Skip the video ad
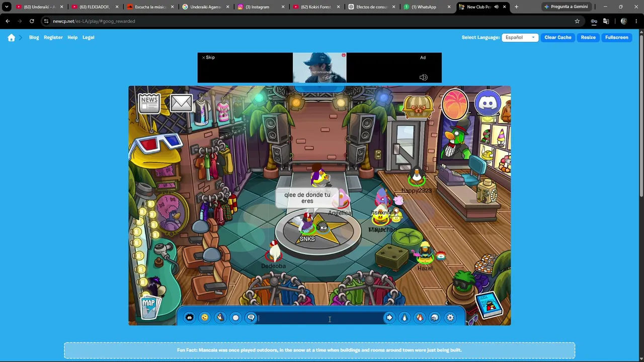The width and height of the screenshot is (644, 362). click(x=208, y=57)
